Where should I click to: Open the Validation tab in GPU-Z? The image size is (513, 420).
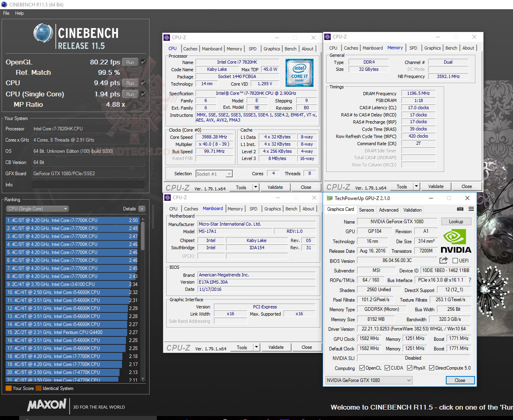click(x=412, y=210)
